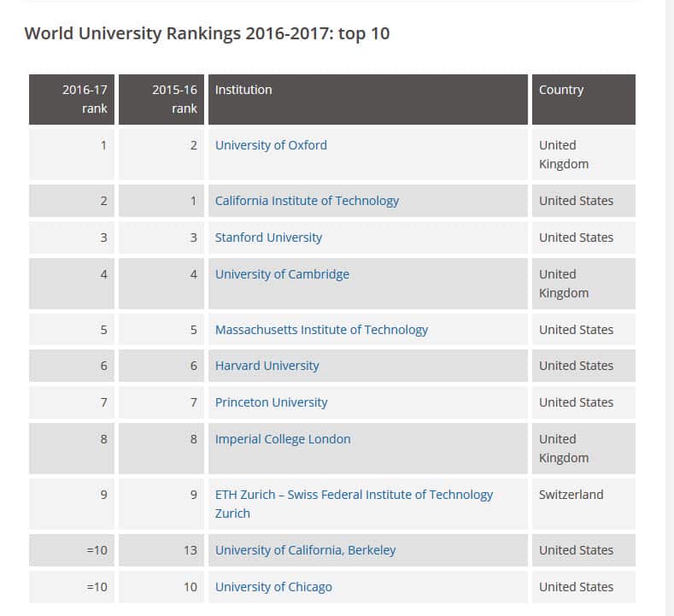Click the Institution column header
674x616 pixels.
368,99
